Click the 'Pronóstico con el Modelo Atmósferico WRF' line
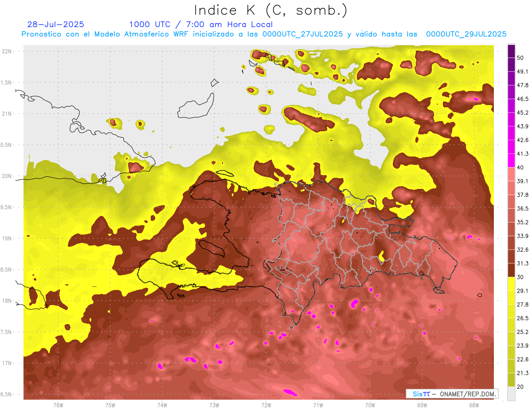Screen dimensions: 532x411 (x=264, y=34)
